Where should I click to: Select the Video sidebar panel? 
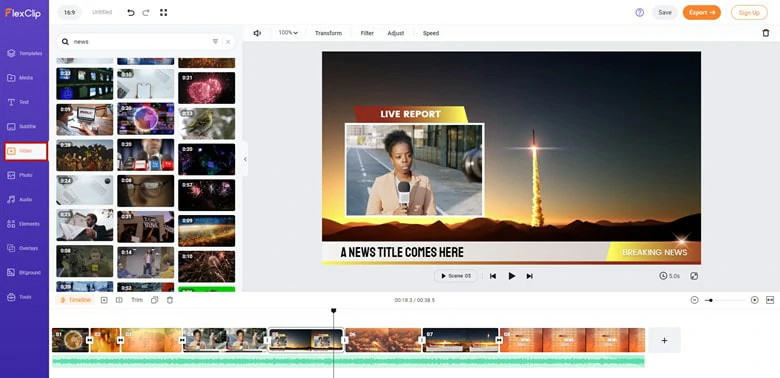(26, 151)
